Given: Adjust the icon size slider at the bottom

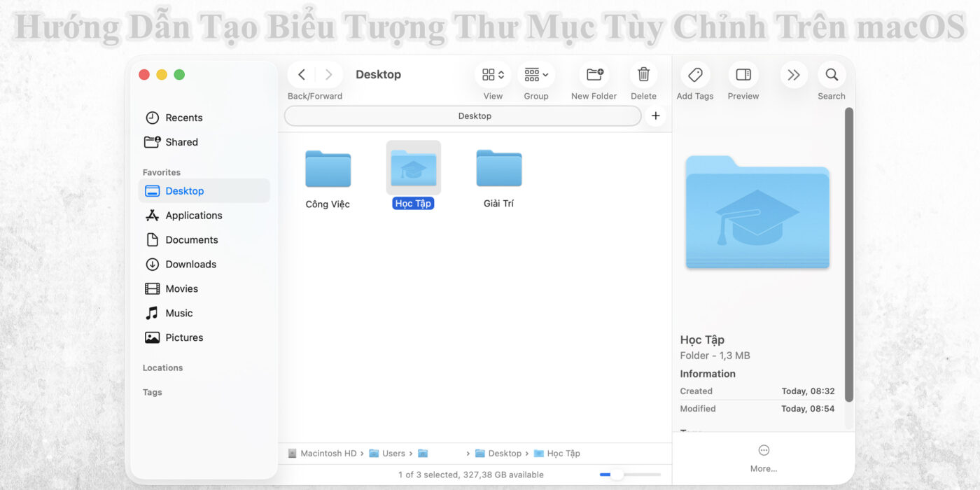Looking at the screenshot, I should [618, 474].
